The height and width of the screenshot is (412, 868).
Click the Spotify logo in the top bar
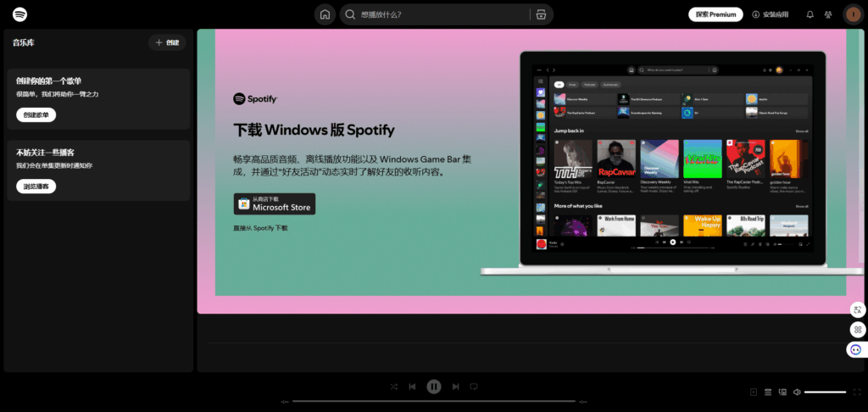pyautogui.click(x=20, y=14)
